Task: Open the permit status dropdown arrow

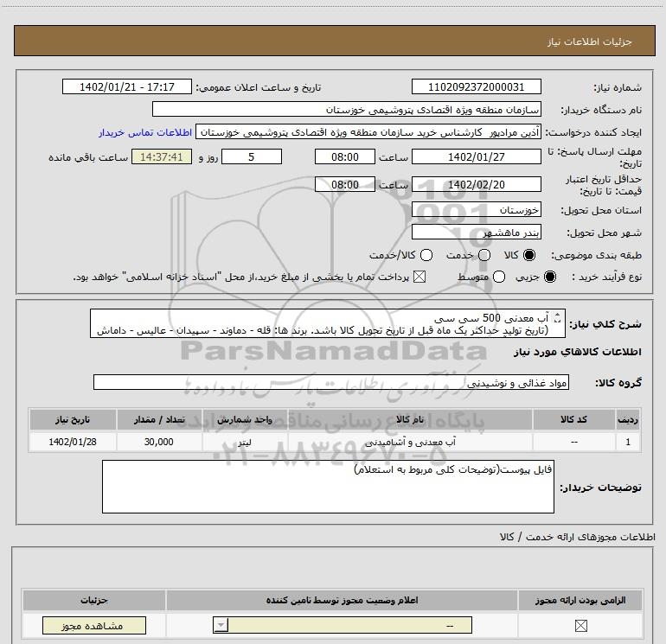Action: [x=221, y=625]
